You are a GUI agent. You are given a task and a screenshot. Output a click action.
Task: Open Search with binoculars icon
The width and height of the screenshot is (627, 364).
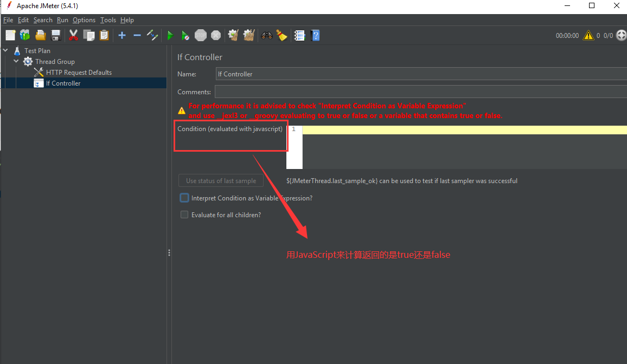pos(267,36)
